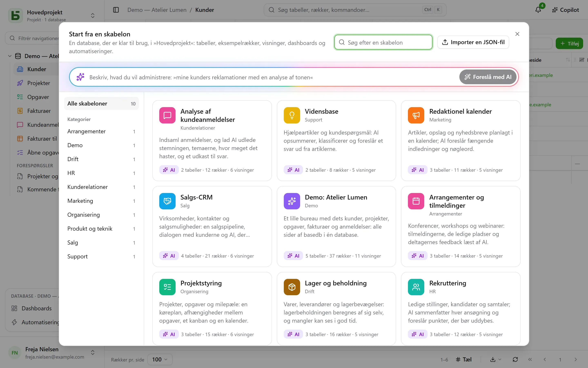Open the rows per page 100 dropdown
Screen dimensions: 588x368
[160, 359]
